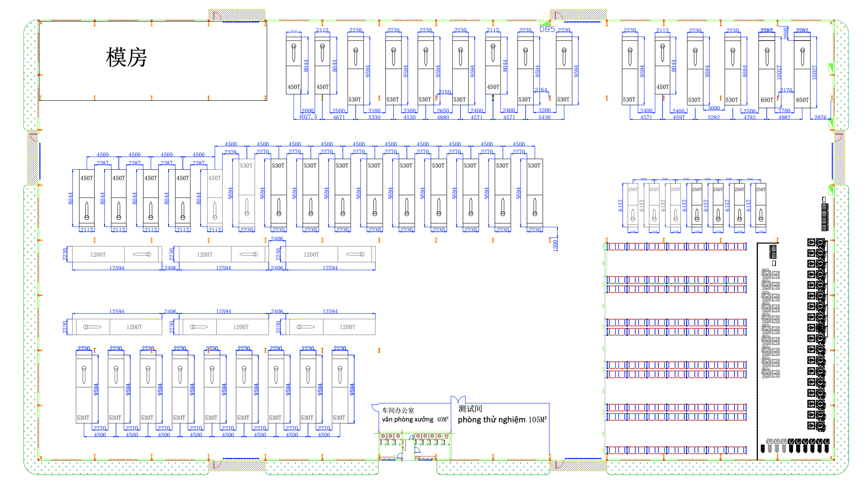Select the 1500 vertical dimension text
Viewport: 868px width, 501px height.
(x=555, y=245)
